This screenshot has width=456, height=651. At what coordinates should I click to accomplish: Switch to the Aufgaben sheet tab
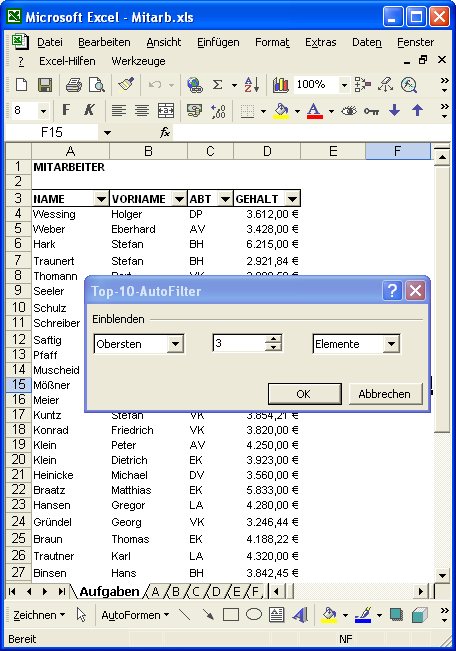coord(109,592)
